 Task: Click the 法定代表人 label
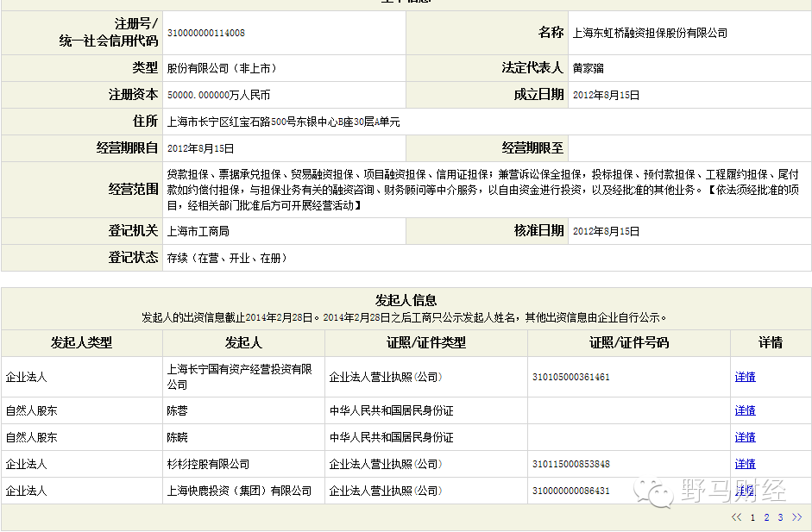532,68
